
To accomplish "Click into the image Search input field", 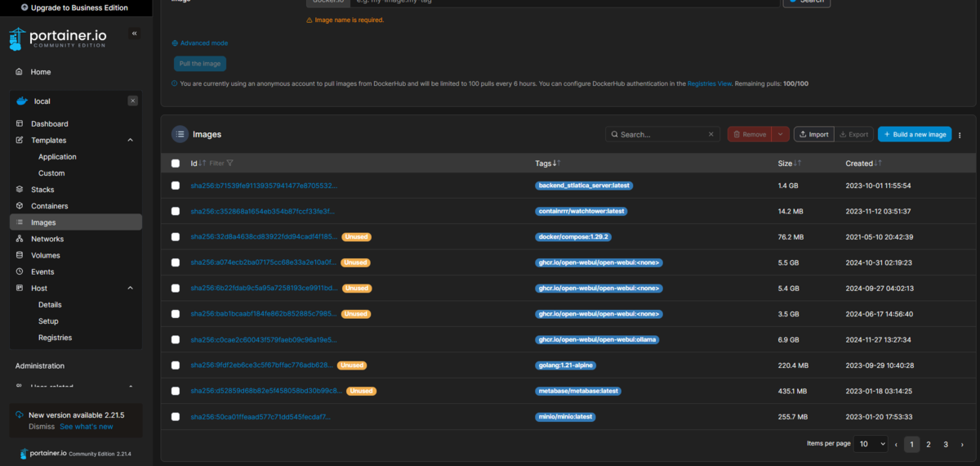I will (661, 134).
